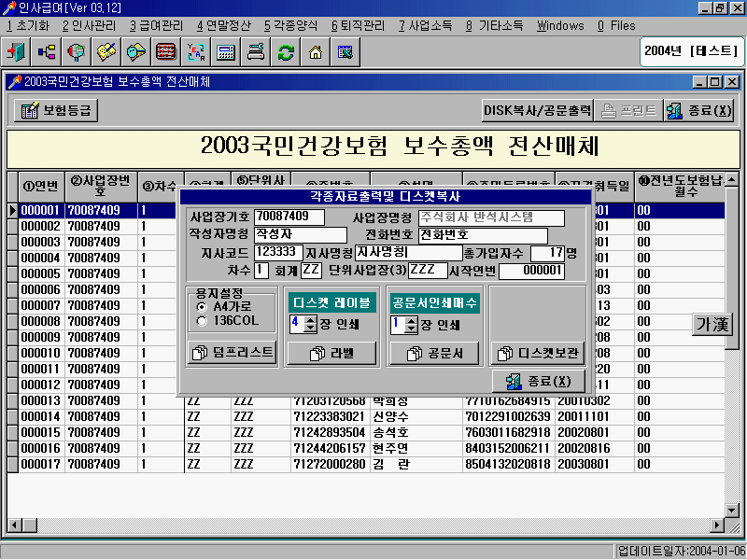Open the 퇴직관리 menu
Viewport: 747px width, 560px height.
point(357,25)
